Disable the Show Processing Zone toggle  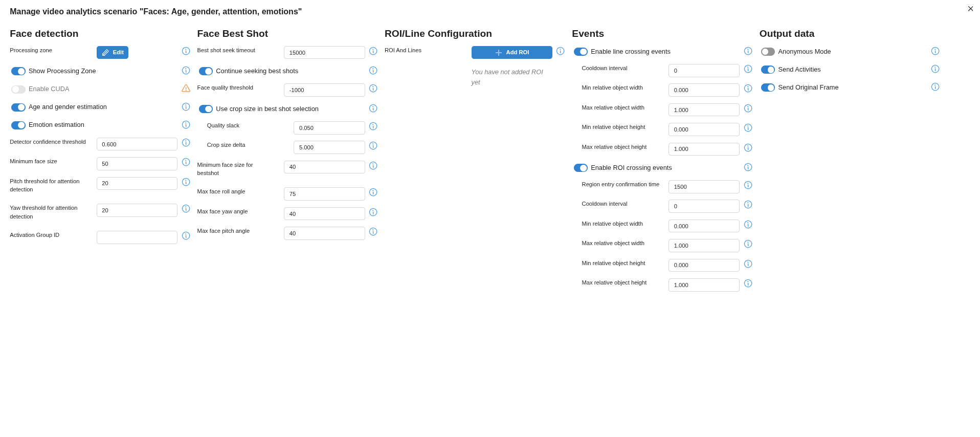point(18,71)
